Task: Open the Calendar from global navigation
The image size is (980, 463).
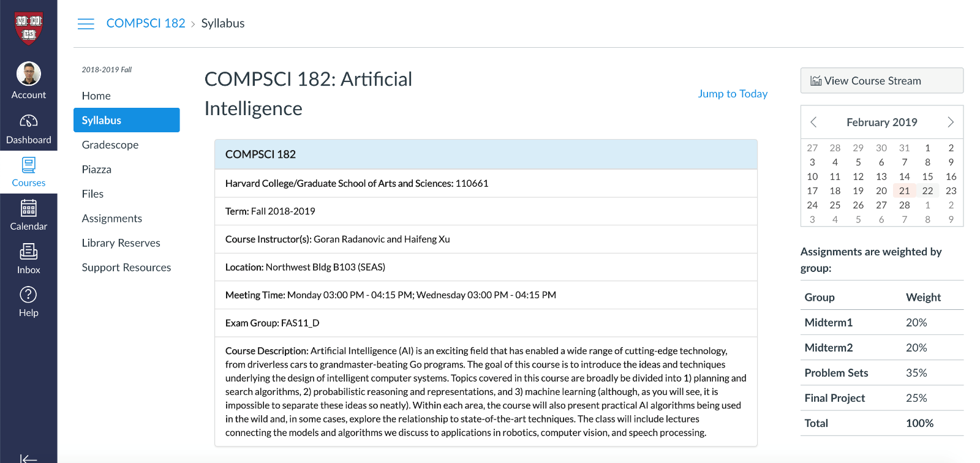Action: [29, 216]
